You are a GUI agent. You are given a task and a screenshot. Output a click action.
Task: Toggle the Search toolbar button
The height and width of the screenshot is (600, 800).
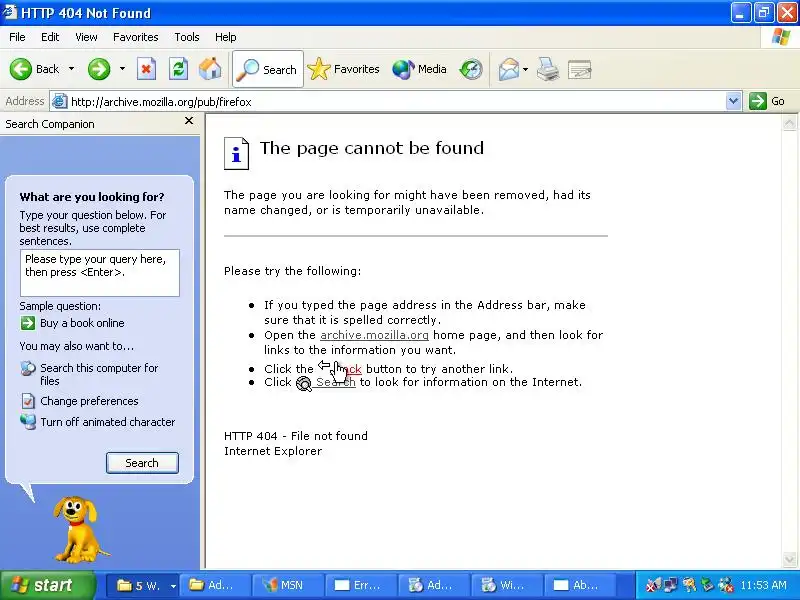(268, 69)
